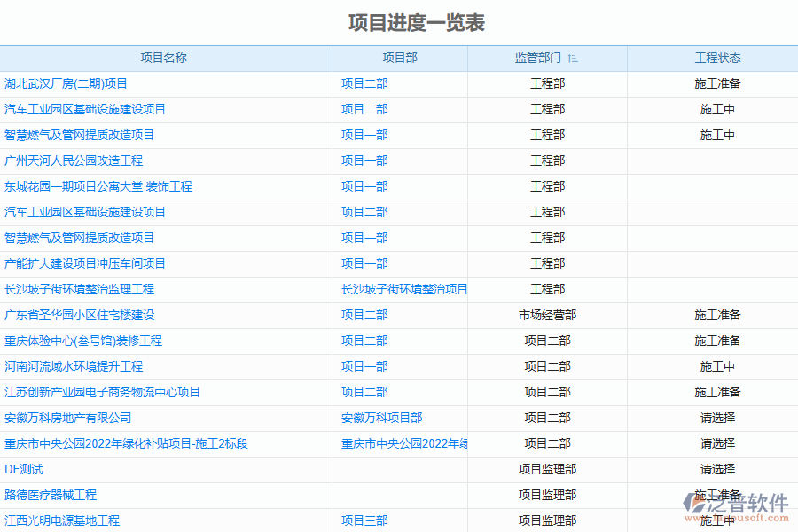This screenshot has width=798, height=532.
Task: Click 东城花园一期项目公寓大堂 装饰工程 link
Action: [x=98, y=187]
